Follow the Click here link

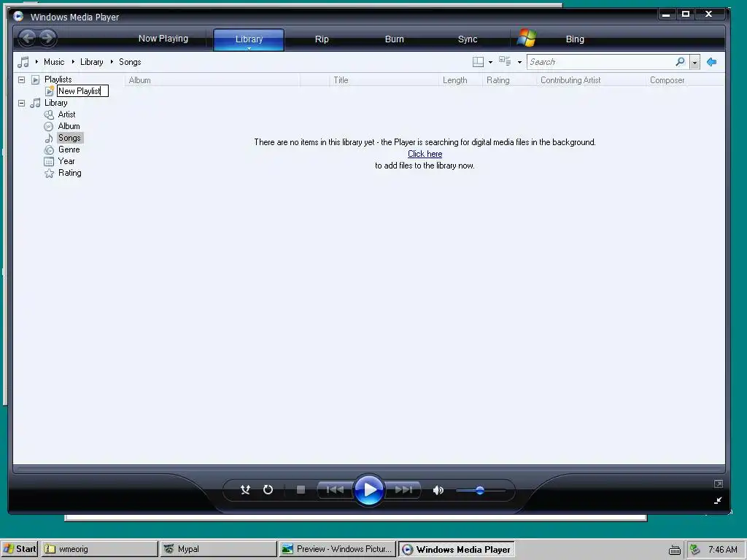coord(425,154)
